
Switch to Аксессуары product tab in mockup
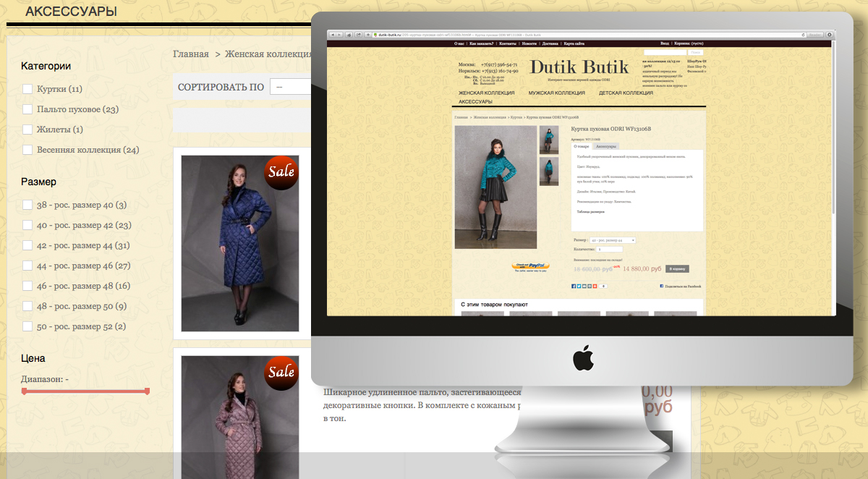coord(606,146)
